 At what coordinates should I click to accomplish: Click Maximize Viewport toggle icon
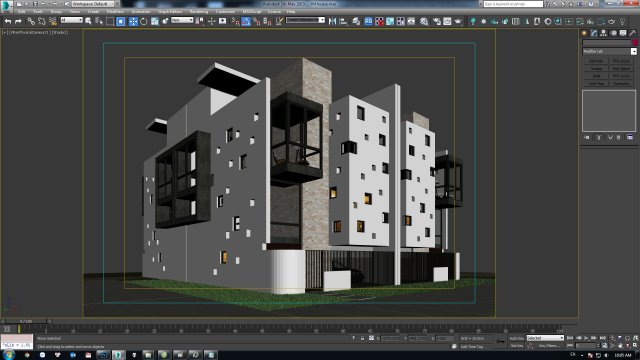pos(635,346)
